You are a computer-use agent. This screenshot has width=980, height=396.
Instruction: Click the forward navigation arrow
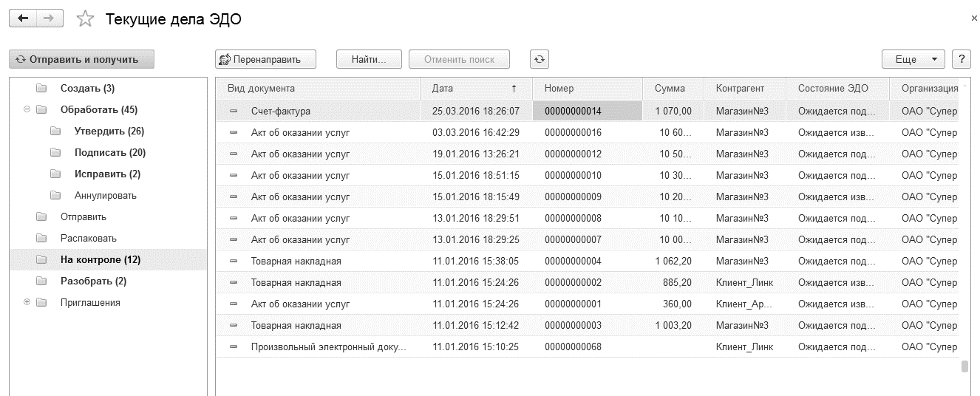pyautogui.click(x=50, y=19)
